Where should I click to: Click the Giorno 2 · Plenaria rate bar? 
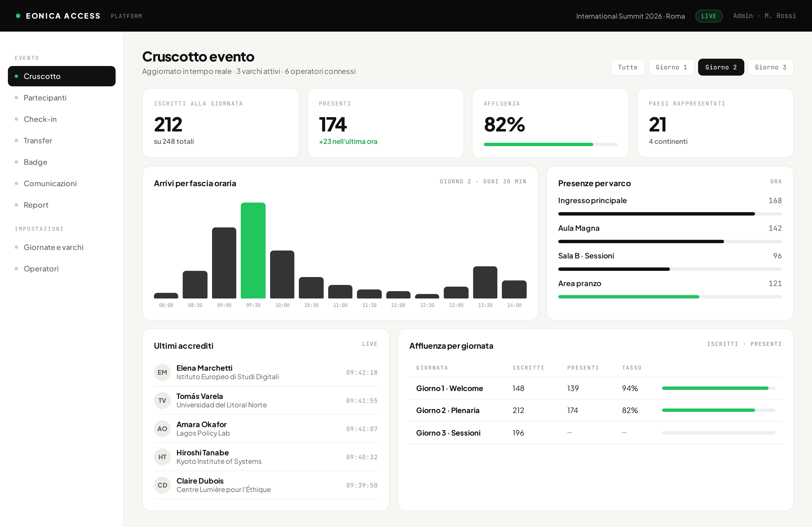pyautogui.click(x=718, y=410)
